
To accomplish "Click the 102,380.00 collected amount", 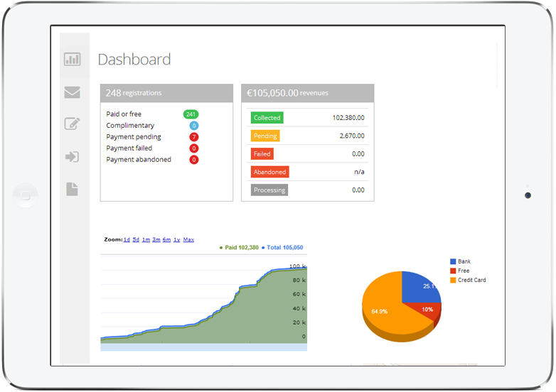I will [348, 118].
